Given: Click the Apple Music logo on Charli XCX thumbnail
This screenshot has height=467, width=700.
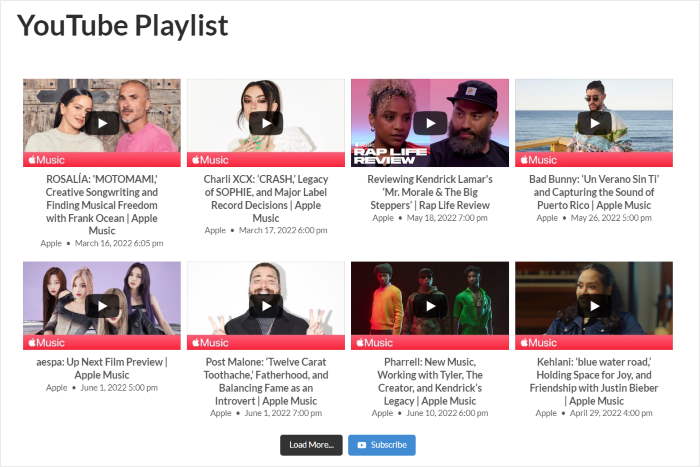Looking at the screenshot, I should click(x=210, y=160).
